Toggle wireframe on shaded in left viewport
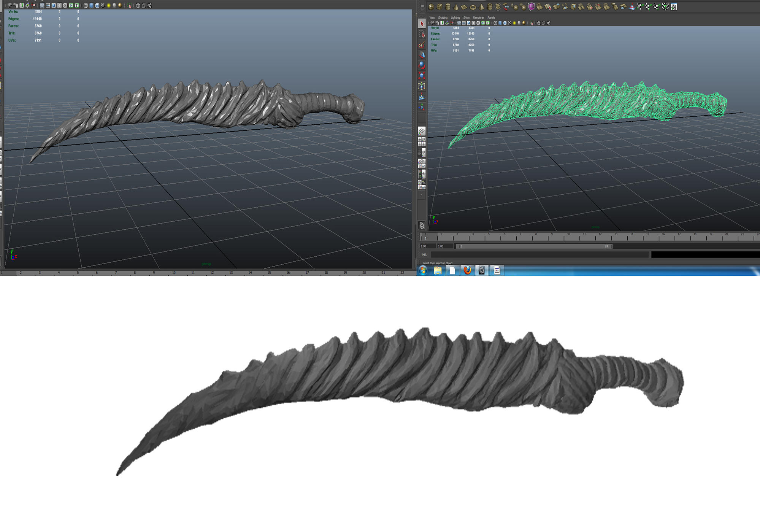The height and width of the screenshot is (532, 760). pyautogui.click(x=97, y=5)
